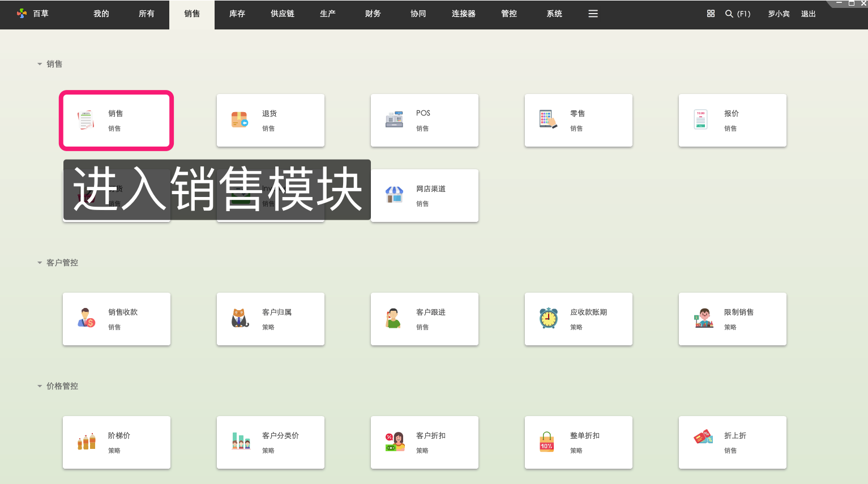Click the search magnifier (F1) icon
This screenshot has width=868, height=484.
click(x=729, y=14)
